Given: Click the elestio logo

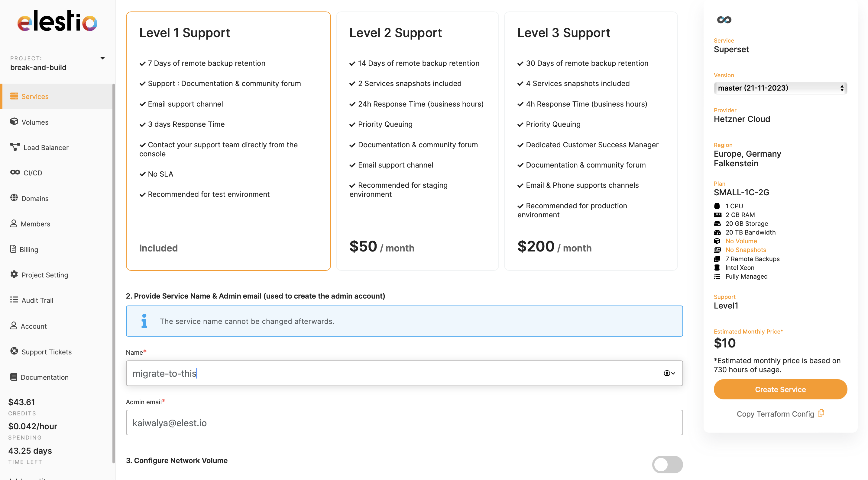Looking at the screenshot, I should [x=57, y=21].
